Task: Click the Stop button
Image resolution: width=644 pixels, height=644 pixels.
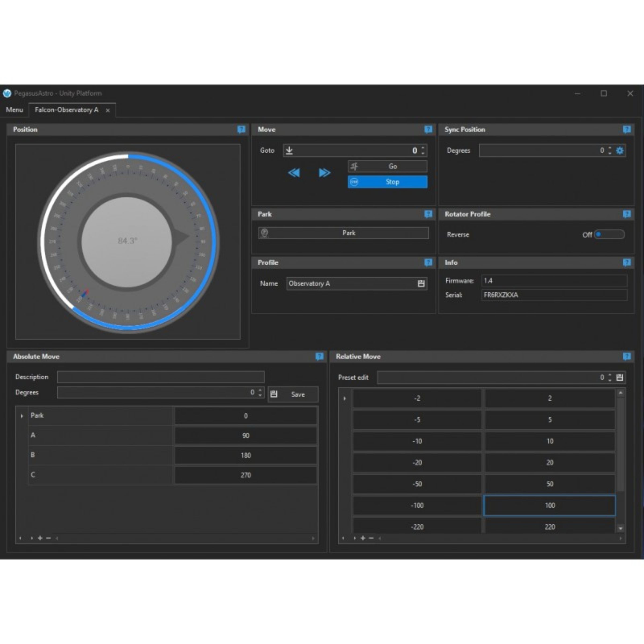Action: click(387, 182)
